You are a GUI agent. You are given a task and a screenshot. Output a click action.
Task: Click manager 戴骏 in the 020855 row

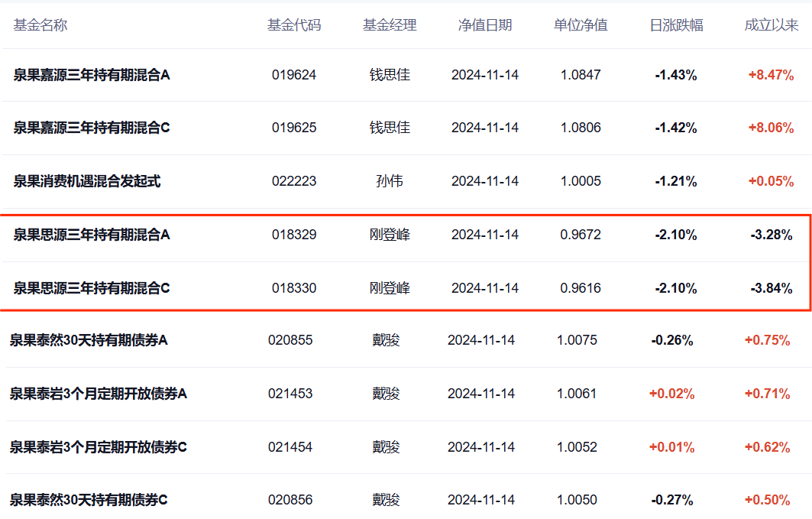point(386,340)
